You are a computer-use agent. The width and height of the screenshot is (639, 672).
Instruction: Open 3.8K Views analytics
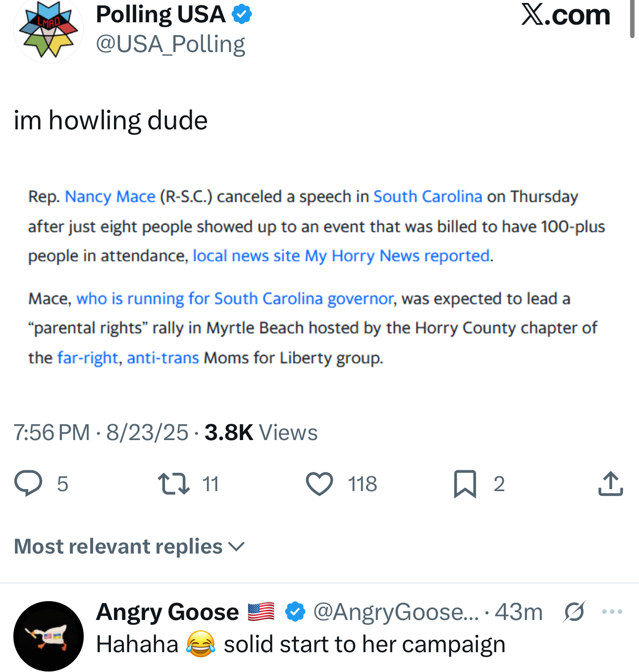[x=261, y=433]
